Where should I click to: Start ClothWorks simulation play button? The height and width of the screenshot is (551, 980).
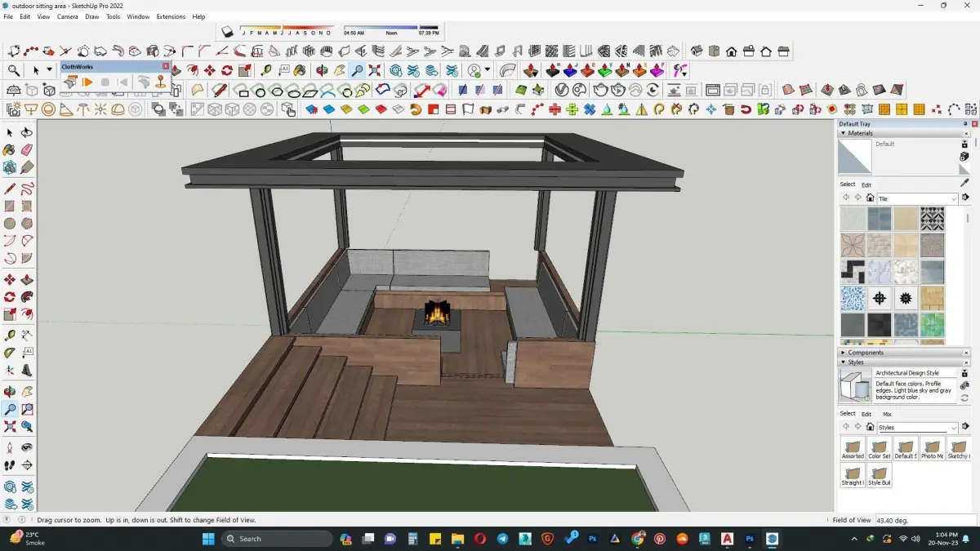(87, 82)
